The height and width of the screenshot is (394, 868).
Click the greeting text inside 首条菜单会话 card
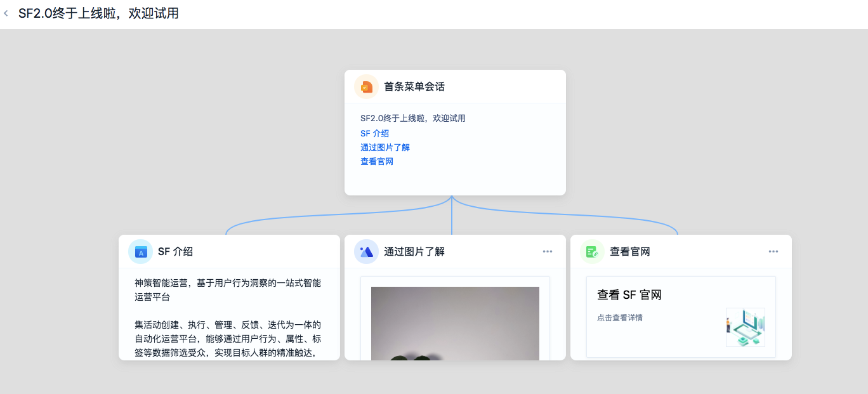pos(413,118)
